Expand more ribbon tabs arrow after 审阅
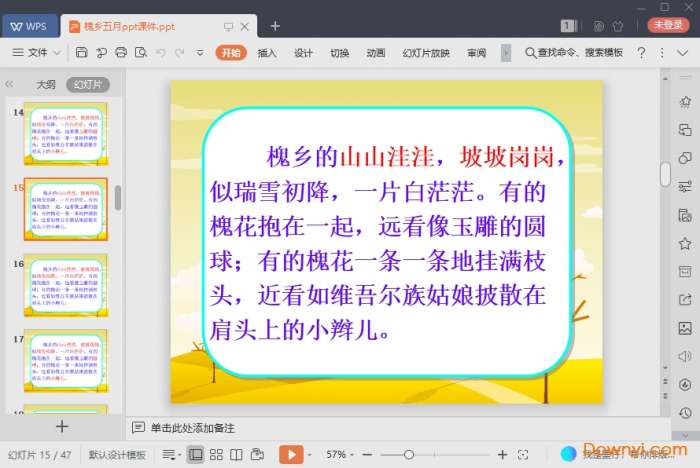The width and height of the screenshot is (700, 468). pyautogui.click(x=506, y=52)
